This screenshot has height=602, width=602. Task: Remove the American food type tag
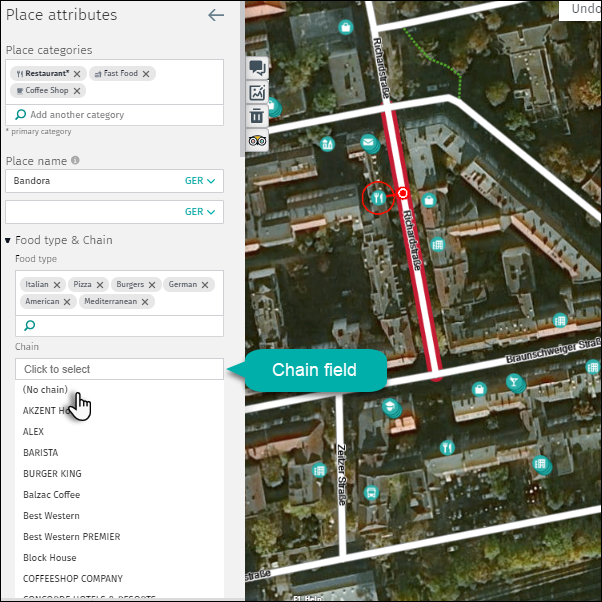(x=67, y=302)
